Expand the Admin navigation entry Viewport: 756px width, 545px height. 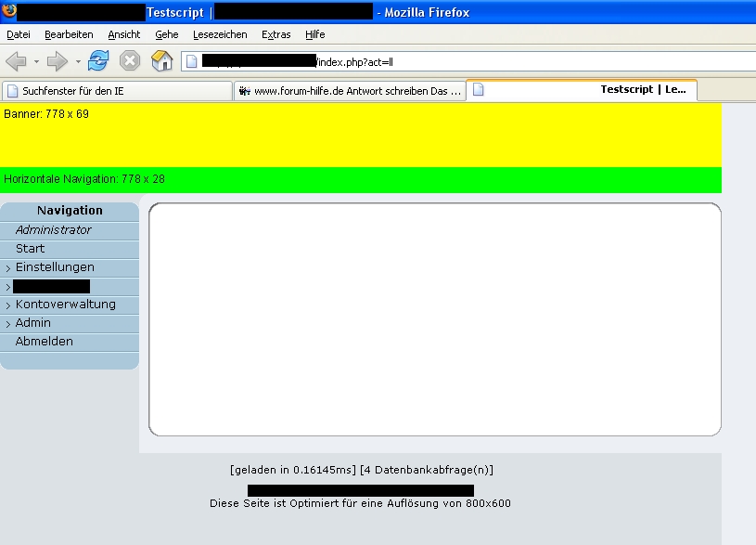point(32,323)
